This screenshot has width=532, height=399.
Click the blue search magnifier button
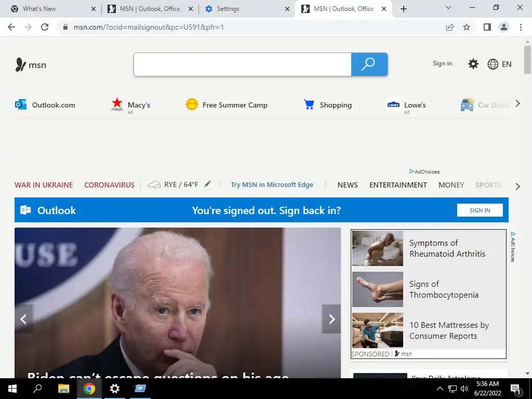click(x=369, y=64)
